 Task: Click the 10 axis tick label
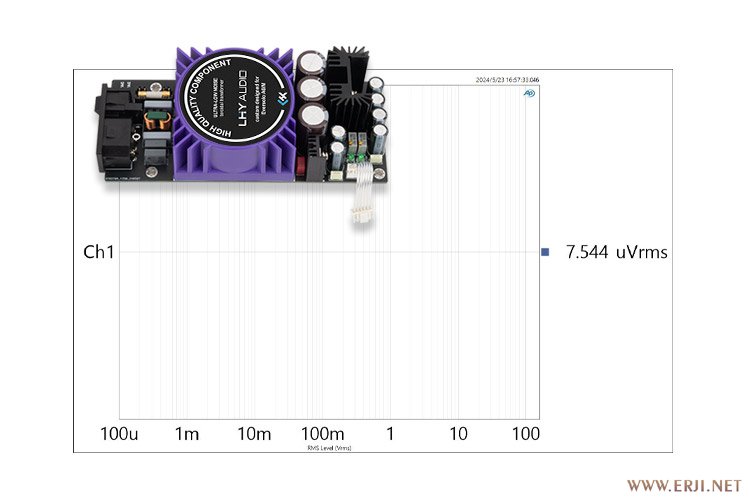(457, 434)
